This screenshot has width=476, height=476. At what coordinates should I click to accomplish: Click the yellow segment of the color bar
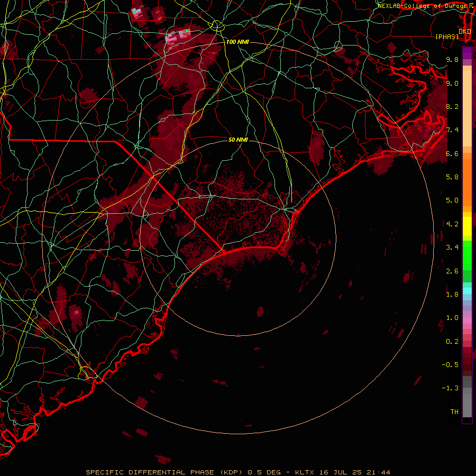pos(467,226)
